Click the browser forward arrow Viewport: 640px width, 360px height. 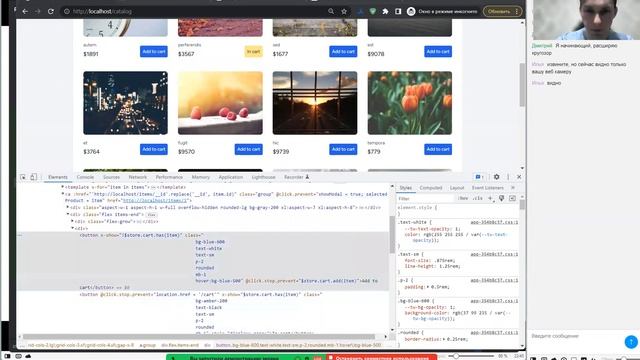[x=38, y=11]
